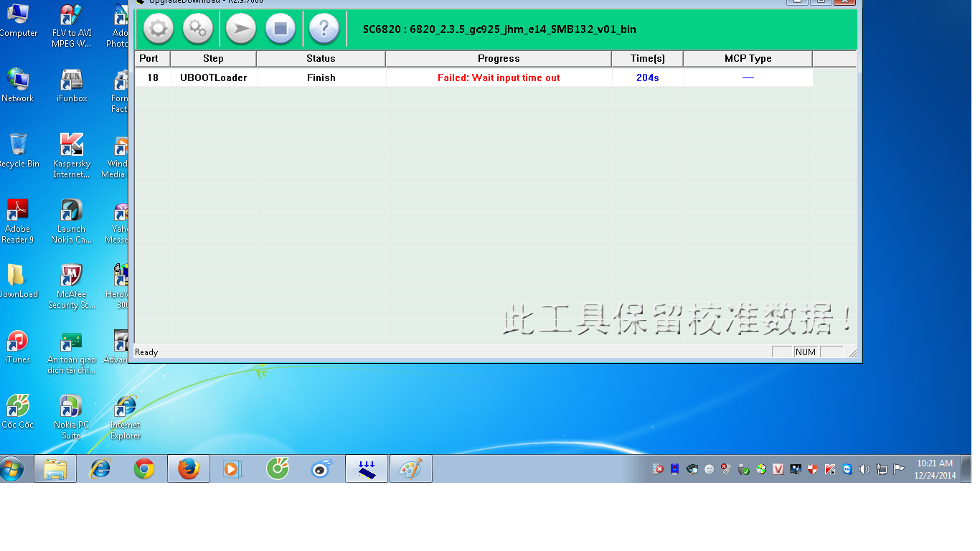This screenshot has width=980, height=551.
Task: Select McAfee Security Scan desktop shortcut
Action: 72,286
